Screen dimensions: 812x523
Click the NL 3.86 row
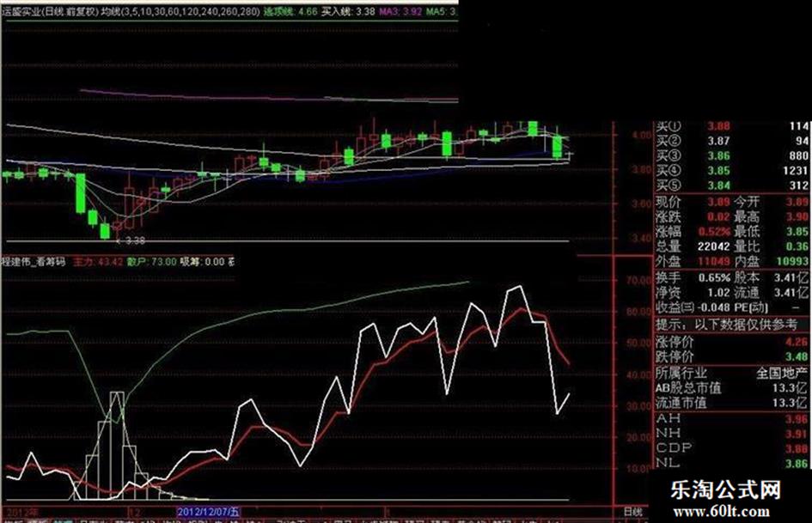732,463
